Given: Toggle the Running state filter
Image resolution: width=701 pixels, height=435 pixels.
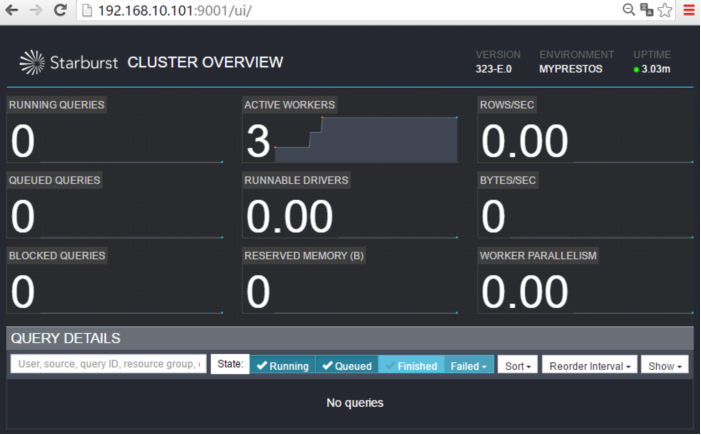Looking at the screenshot, I should [x=283, y=366].
